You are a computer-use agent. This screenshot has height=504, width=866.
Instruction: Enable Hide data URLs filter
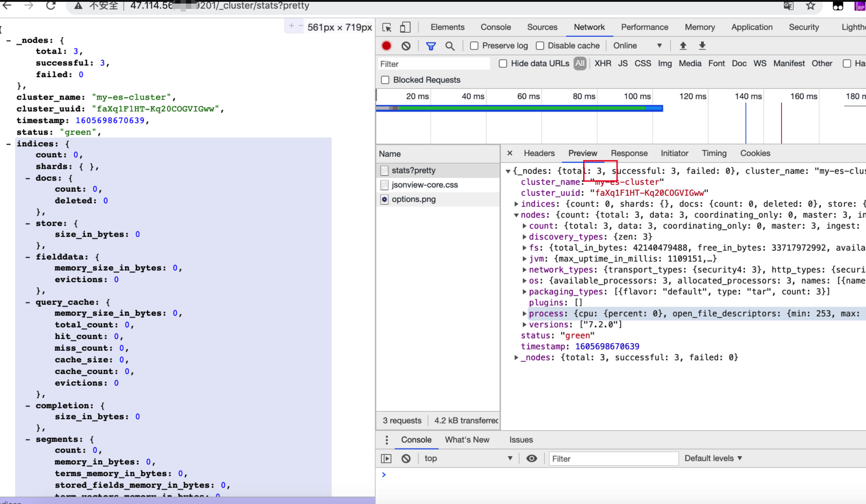(503, 63)
